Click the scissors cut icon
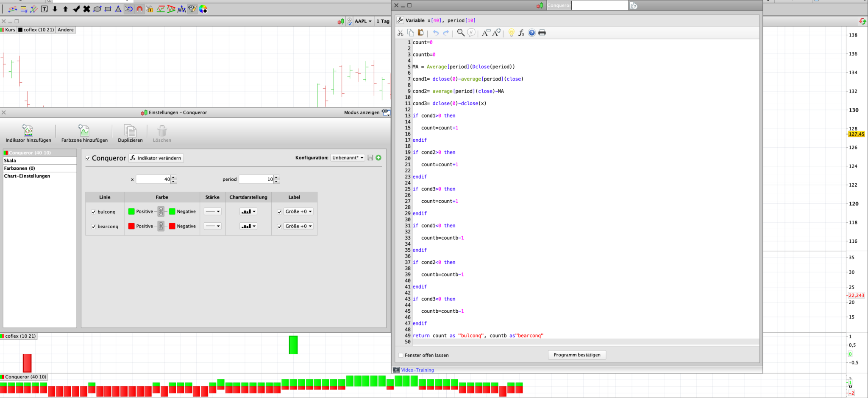This screenshot has width=868, height=398. 400,33
